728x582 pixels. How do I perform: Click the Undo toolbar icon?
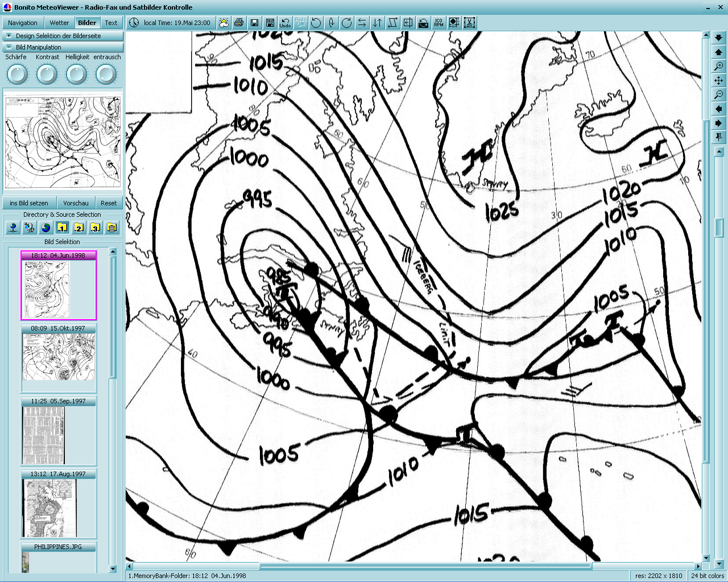285,23
